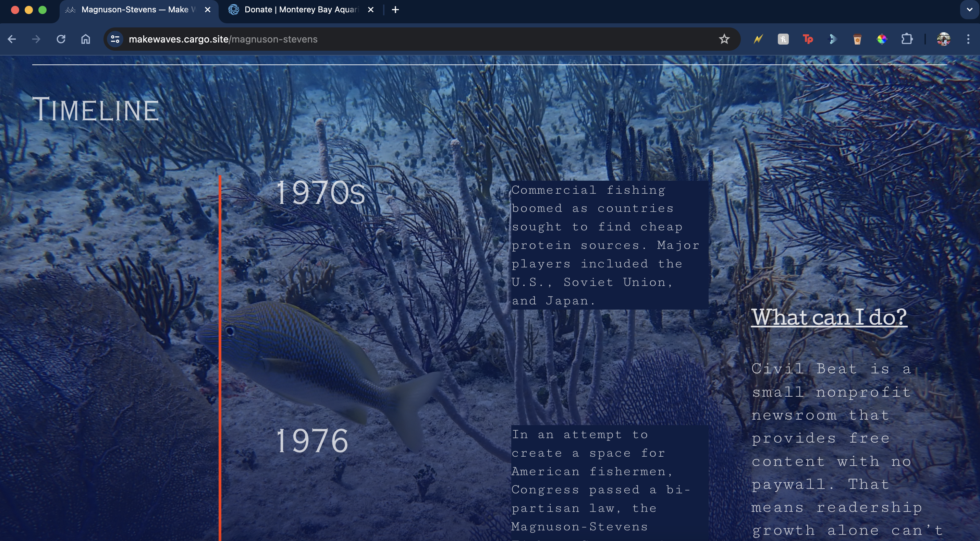Open the red Tp extension

pos(808,39)
